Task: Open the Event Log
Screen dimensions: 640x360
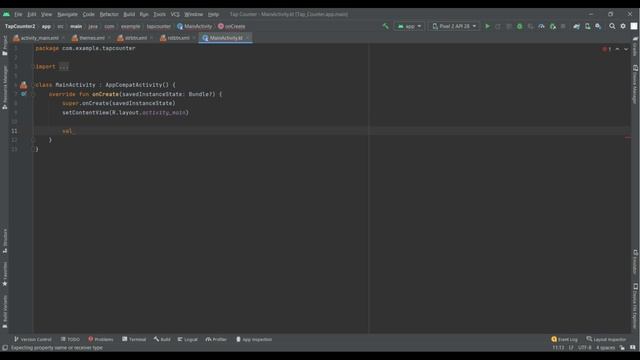Action: (564, 339)
